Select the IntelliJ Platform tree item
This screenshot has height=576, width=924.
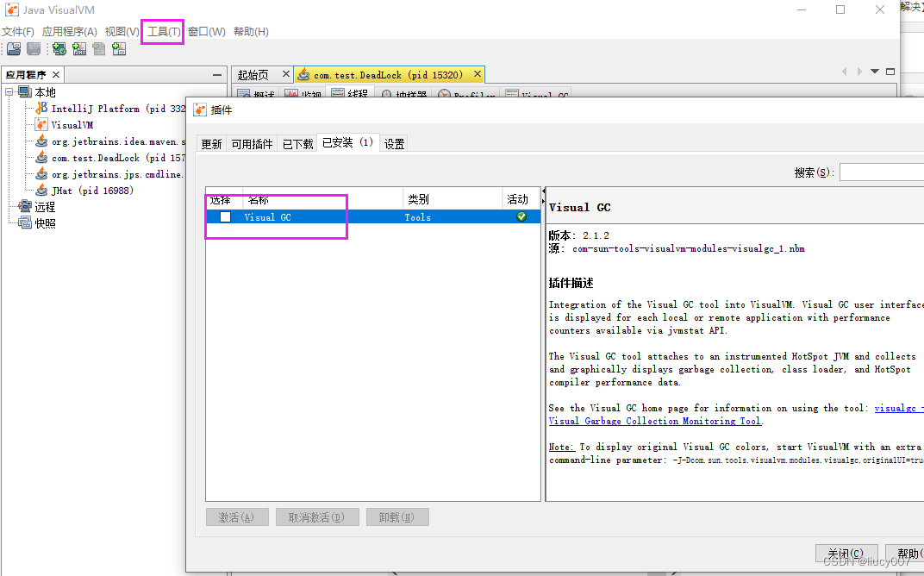click(118, 109)
